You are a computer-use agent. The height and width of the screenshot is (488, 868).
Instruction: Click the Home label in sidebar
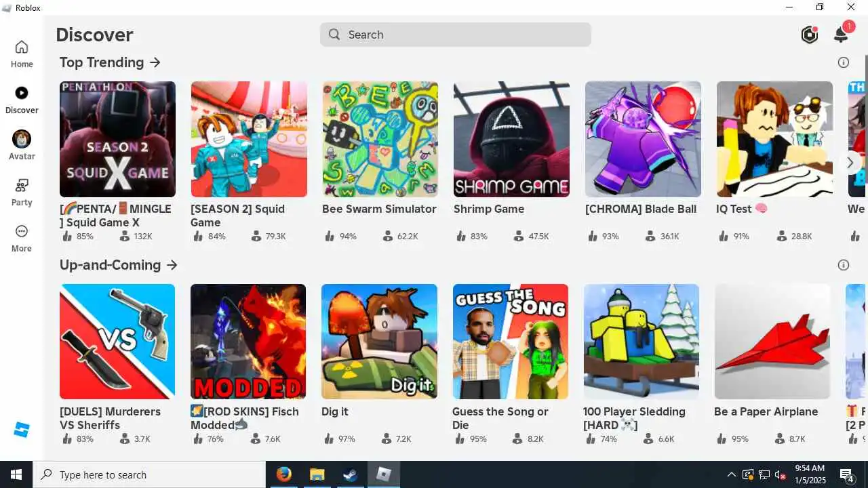point(22,64)
